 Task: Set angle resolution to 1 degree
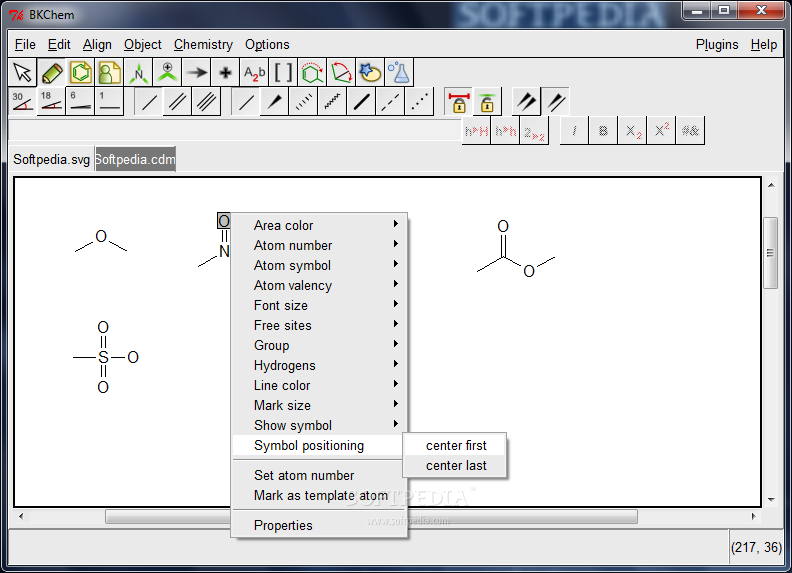pos(109,102)
